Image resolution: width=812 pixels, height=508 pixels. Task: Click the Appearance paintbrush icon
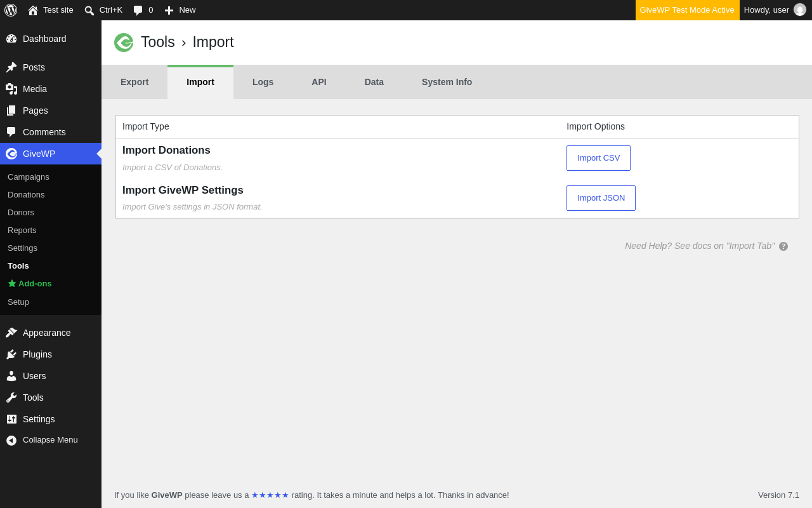[11, 333]
